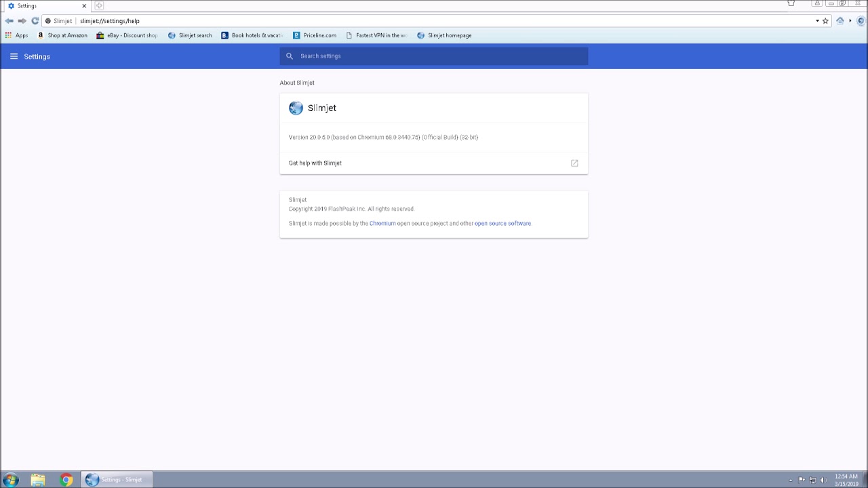Click the network icon in system tray

point(812,480)
